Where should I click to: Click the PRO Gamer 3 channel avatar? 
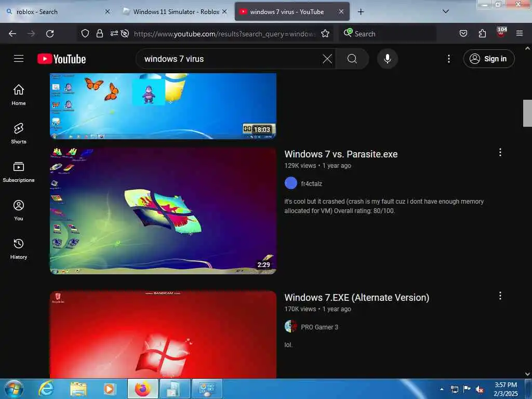[291, 326]
